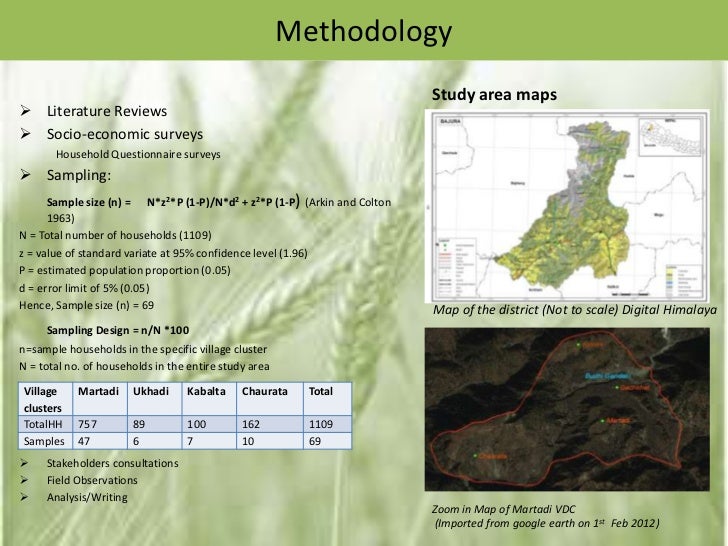The height and width of the screenshot is (546, 728).
Task: Click the 'Ukhadi' column header
Action: coord(155,399)
